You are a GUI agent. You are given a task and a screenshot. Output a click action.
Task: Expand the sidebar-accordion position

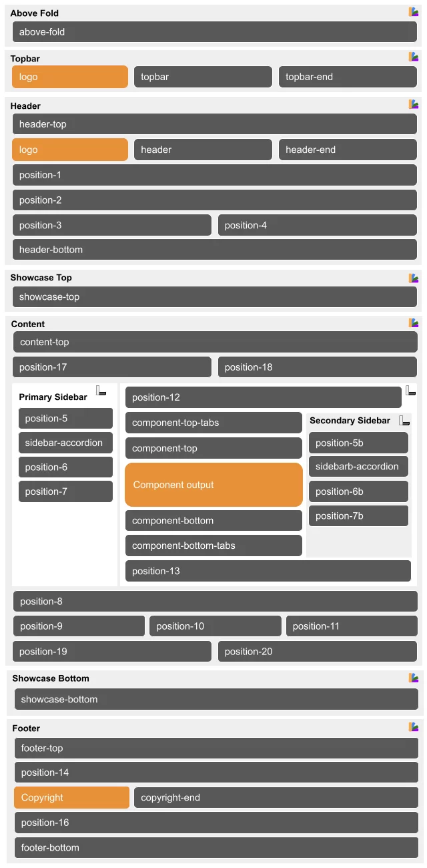65,443
